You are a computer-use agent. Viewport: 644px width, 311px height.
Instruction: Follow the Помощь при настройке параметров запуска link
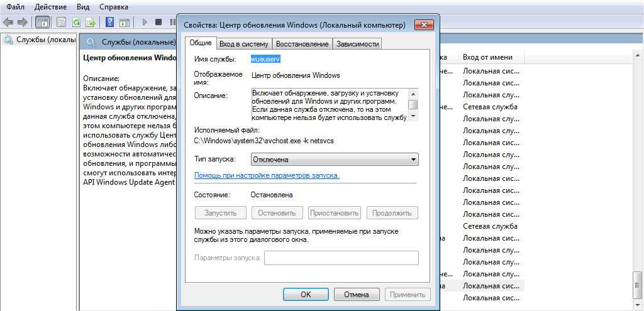click(x=267, y=175)
